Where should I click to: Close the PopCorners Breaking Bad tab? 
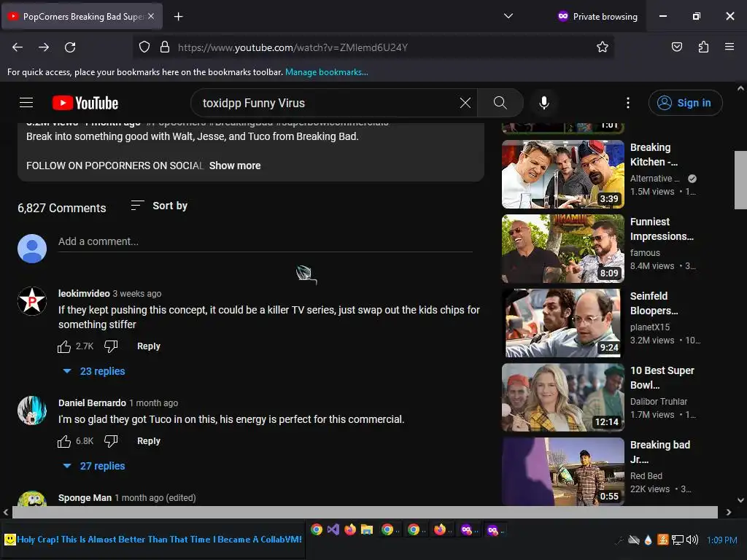point(151,16)
